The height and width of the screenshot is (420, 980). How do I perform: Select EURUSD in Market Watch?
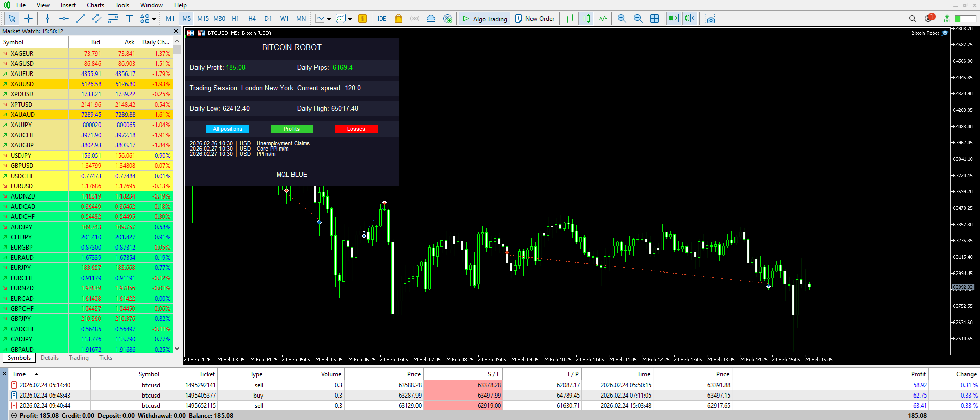click(86, 186)
